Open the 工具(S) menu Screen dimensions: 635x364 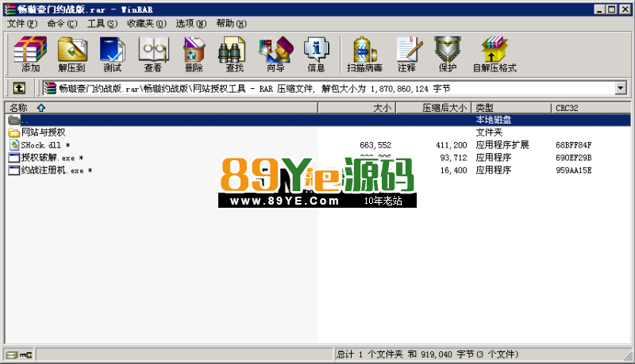coord(102,24)
